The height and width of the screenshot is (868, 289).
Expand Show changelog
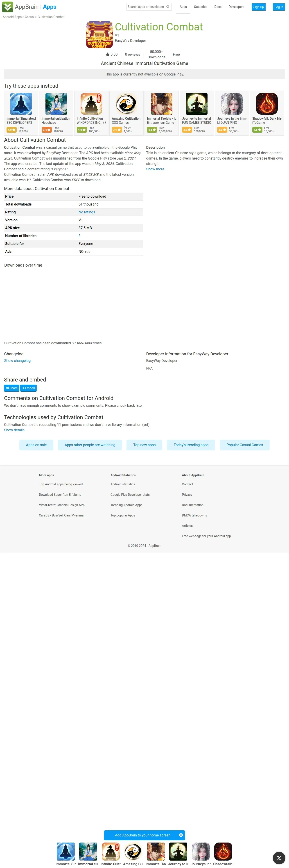tap(17, 361)
